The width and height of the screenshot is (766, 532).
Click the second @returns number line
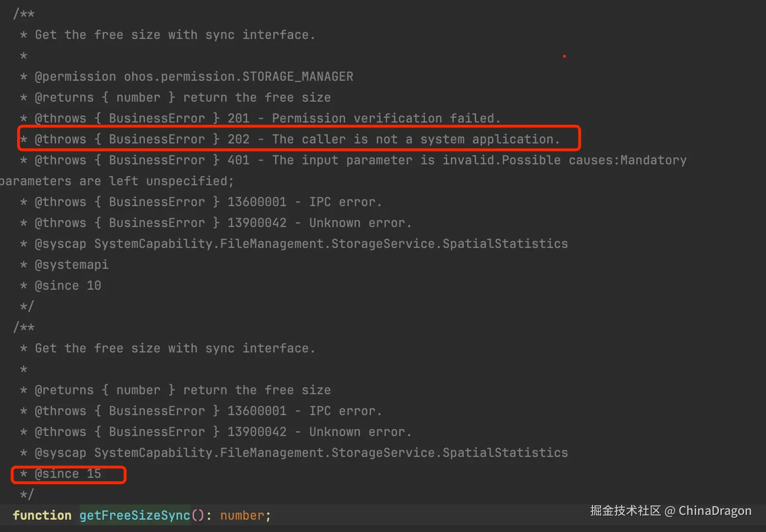pyautogui.click(x=182, y=390)
